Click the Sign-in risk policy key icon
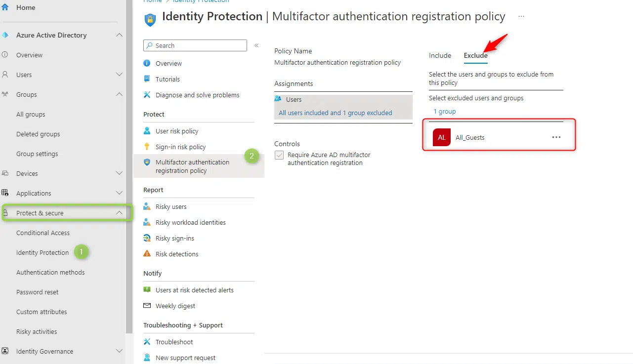The height and width of the screenshot is (364, 633). click(147, 147)
